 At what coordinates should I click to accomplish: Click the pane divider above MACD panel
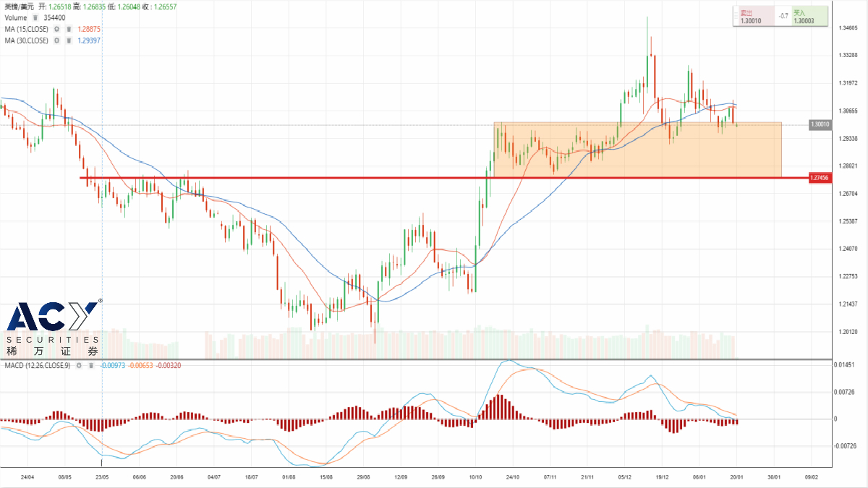pos(434,359)
